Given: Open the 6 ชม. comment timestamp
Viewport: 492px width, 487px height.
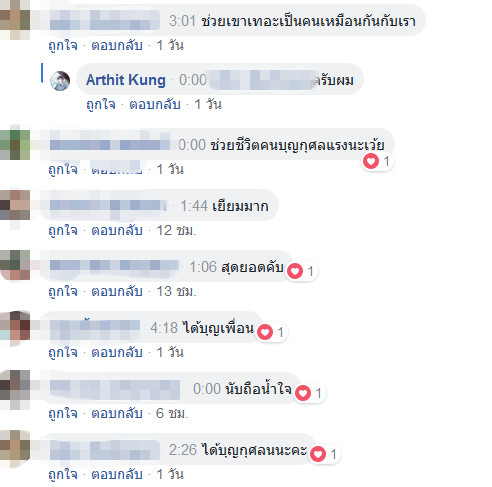Looking at the screenshot, I should (172, 414).
